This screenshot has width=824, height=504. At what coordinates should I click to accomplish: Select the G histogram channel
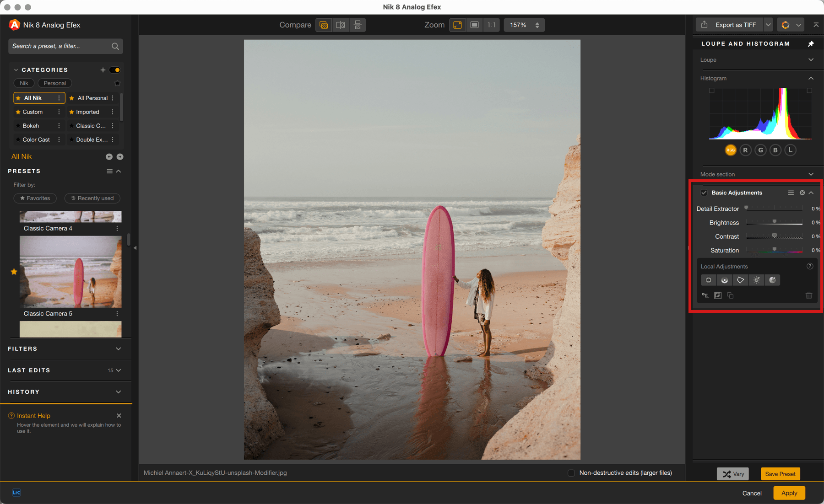point(760,150)
